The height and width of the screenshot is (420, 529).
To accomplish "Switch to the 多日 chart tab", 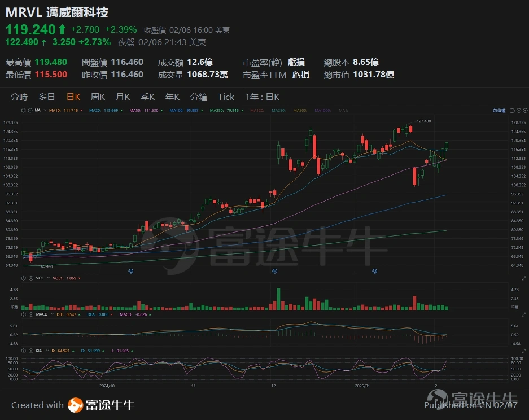I will click(46, 97).
